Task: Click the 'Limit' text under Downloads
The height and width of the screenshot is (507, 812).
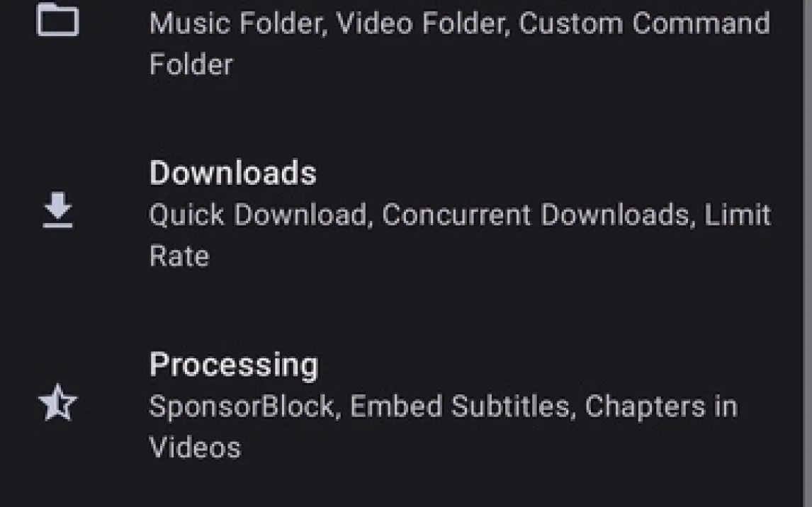Action: click(x=737, y=215)
